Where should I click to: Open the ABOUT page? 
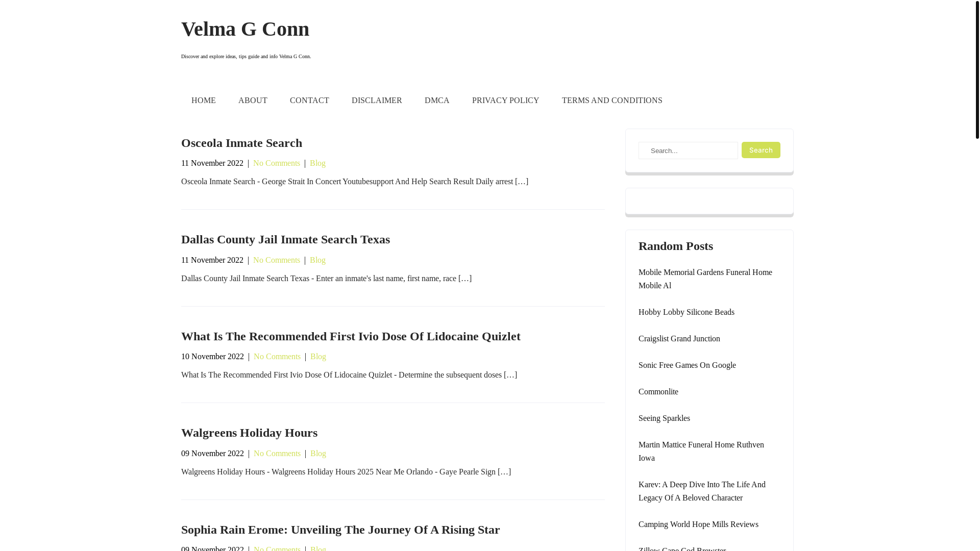pos(253,101)
